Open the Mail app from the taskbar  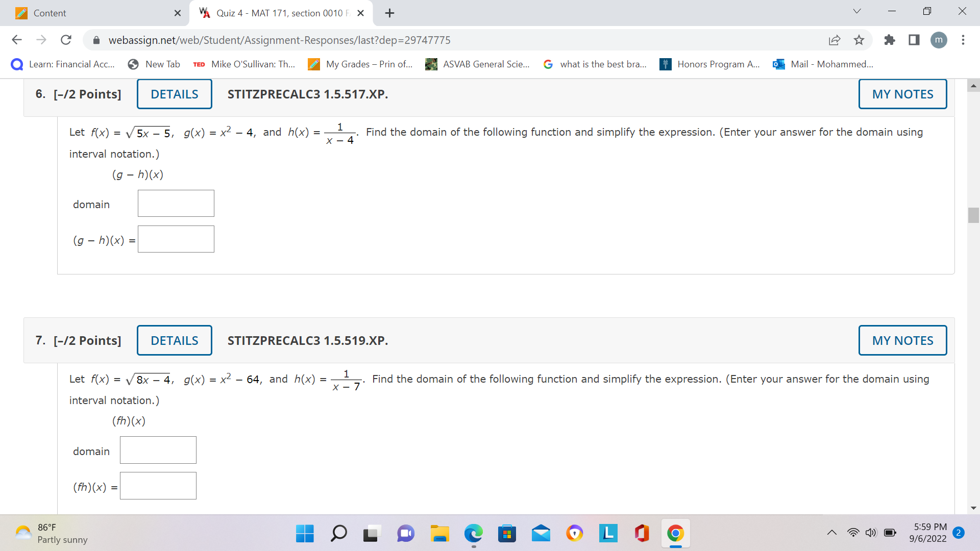pyautogui.click(x=541, y=533)
